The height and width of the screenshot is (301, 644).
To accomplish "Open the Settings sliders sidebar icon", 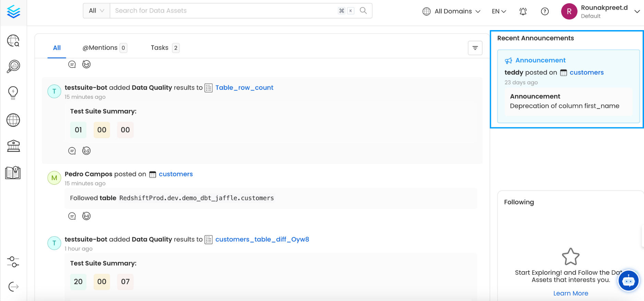I will (13, 262).
